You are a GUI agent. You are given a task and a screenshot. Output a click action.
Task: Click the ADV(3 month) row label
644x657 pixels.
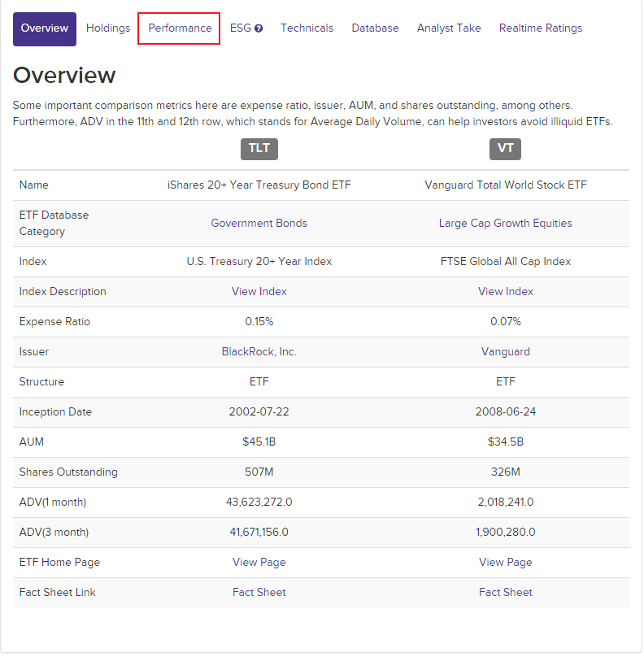(x=54, y=533)
